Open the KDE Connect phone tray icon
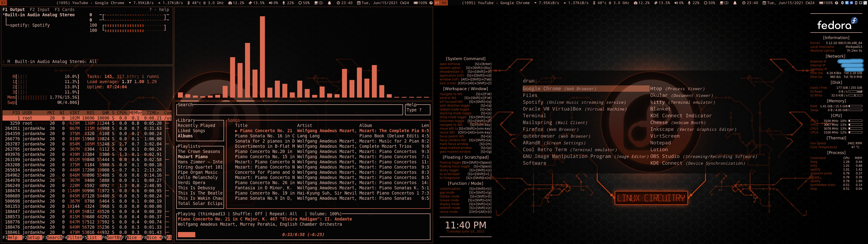The height and width of the screenshot is (244, 868). 856,3
